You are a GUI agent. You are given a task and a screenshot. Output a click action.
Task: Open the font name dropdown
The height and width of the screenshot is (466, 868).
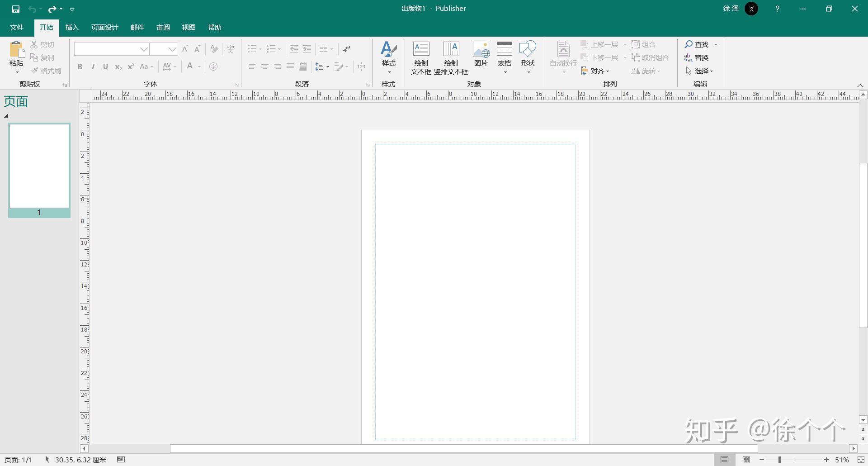tap(144, 49)
